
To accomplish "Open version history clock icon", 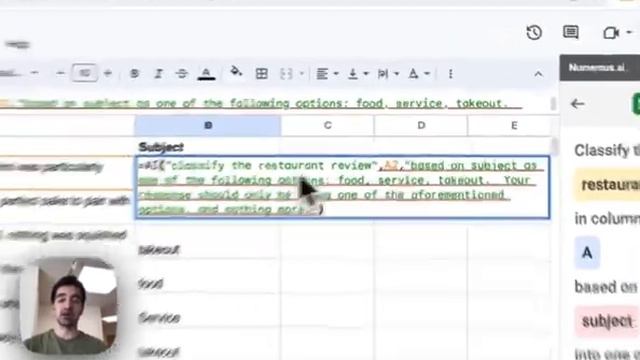I will point(534,33).
